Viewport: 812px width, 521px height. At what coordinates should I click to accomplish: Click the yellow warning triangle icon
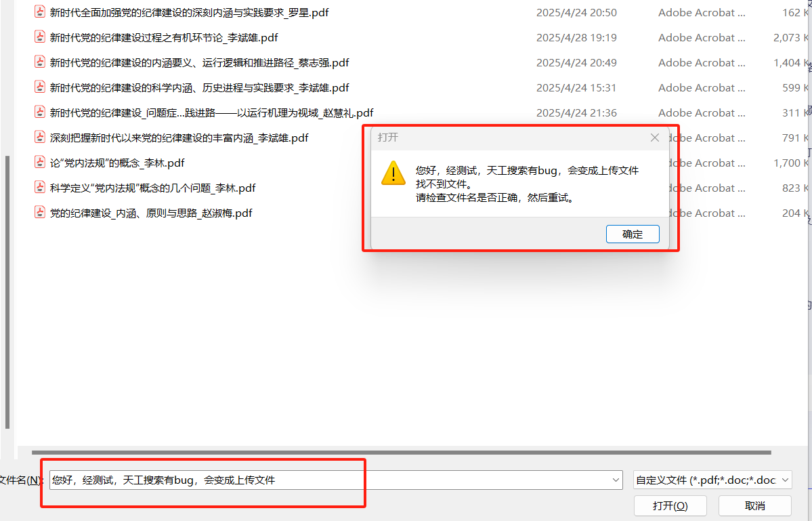tap(393, 173)
